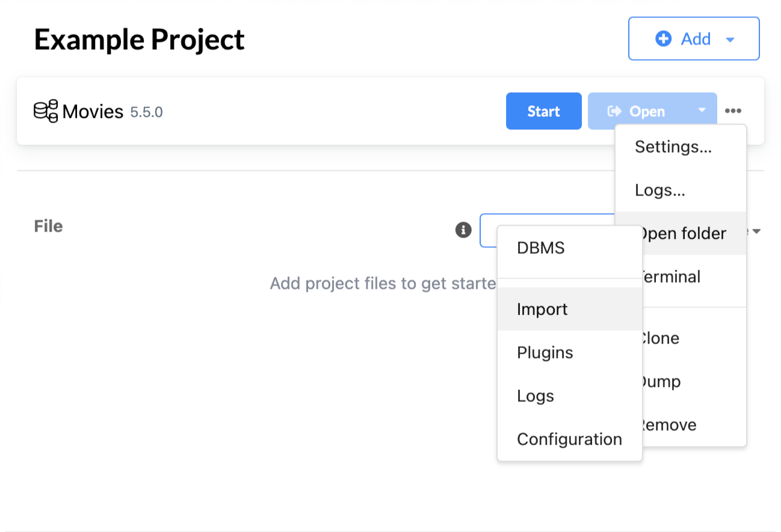Choose Import from the folder submenu
The height and width of the screenshot is (532, 781).
coord(542,309)
